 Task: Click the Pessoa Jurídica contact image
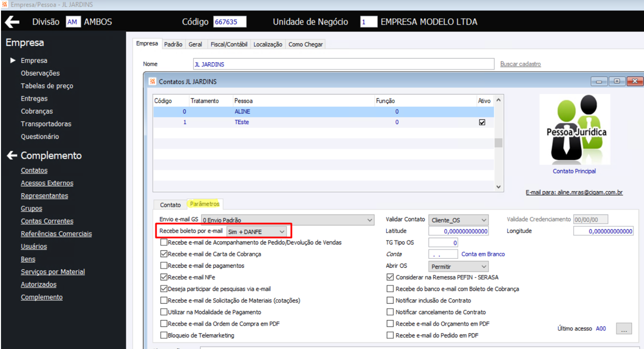pos(574,129)
